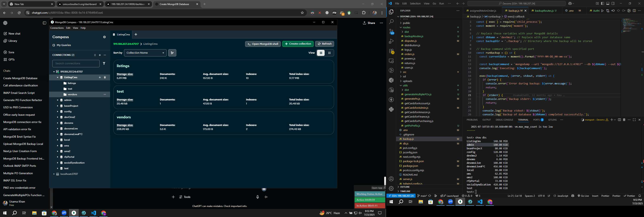Click Refresh button in Compass
Viewport: 644px width, 217px height.
click(324, 44)
